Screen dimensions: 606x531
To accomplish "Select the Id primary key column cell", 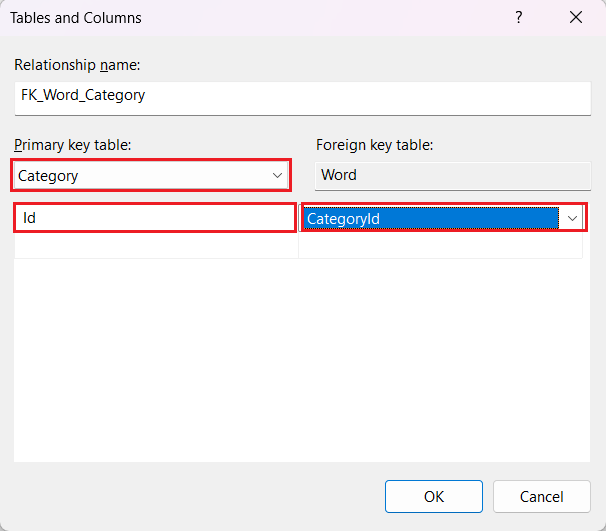I will (155, 217).
